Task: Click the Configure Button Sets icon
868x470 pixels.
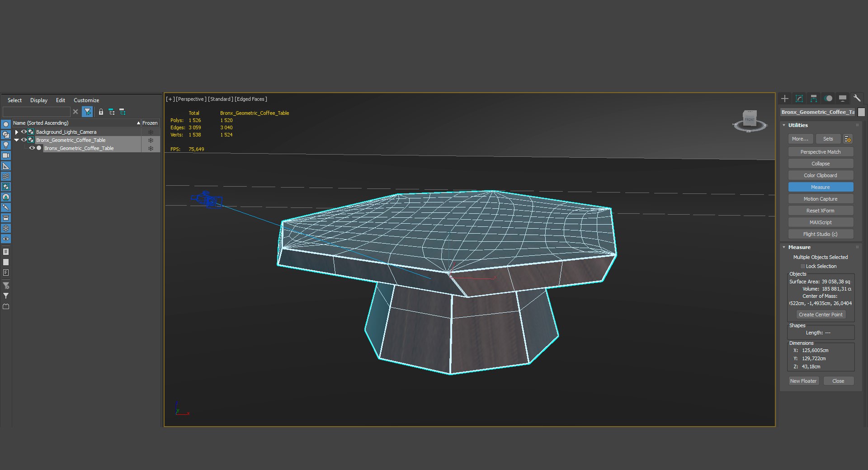Action: click(848, 139)
